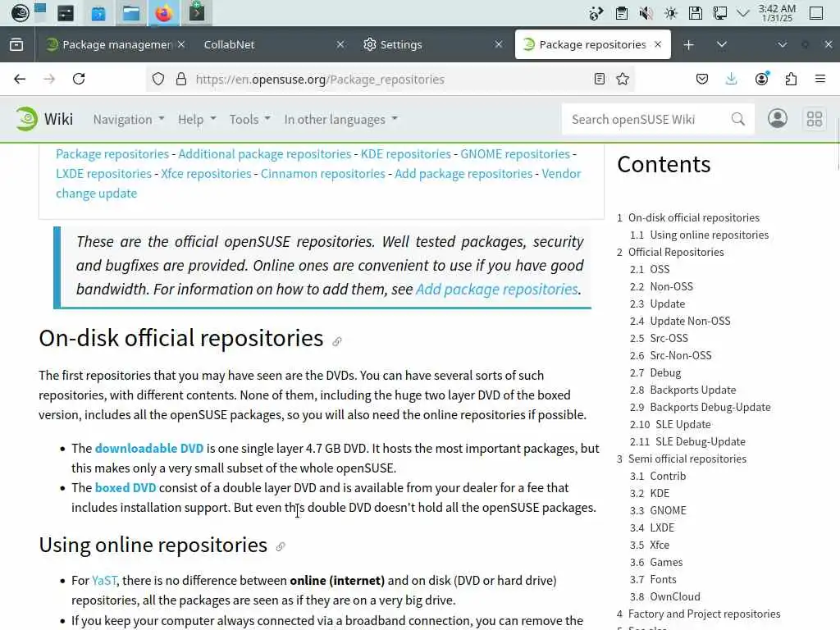Close the CollabNet tab
Viewport: 840px width, 630px height.
340,45
